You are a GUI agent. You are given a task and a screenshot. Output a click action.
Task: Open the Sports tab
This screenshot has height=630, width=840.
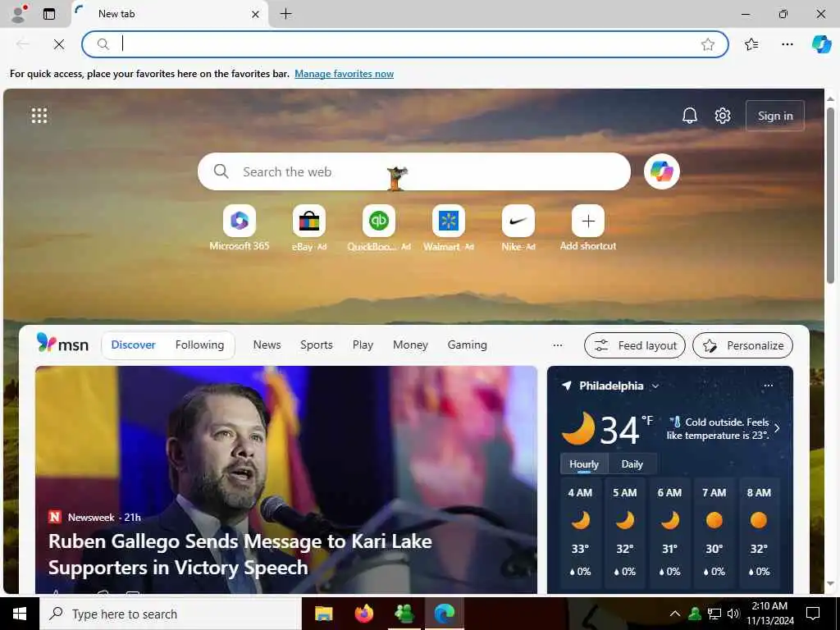(316, 345)
